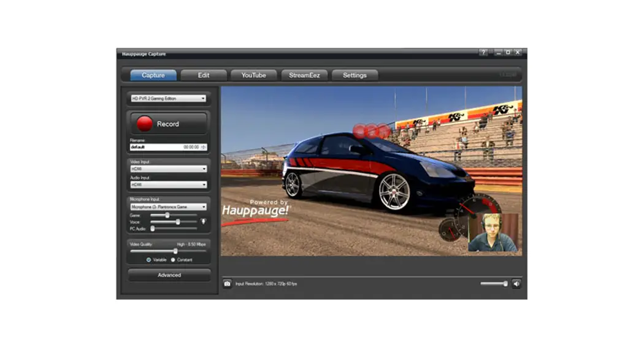Click the 'High - 8.50 Mbps' quality value
This screenshot has height=348, width=644.
pyautogui.click(x=191, y=244)
